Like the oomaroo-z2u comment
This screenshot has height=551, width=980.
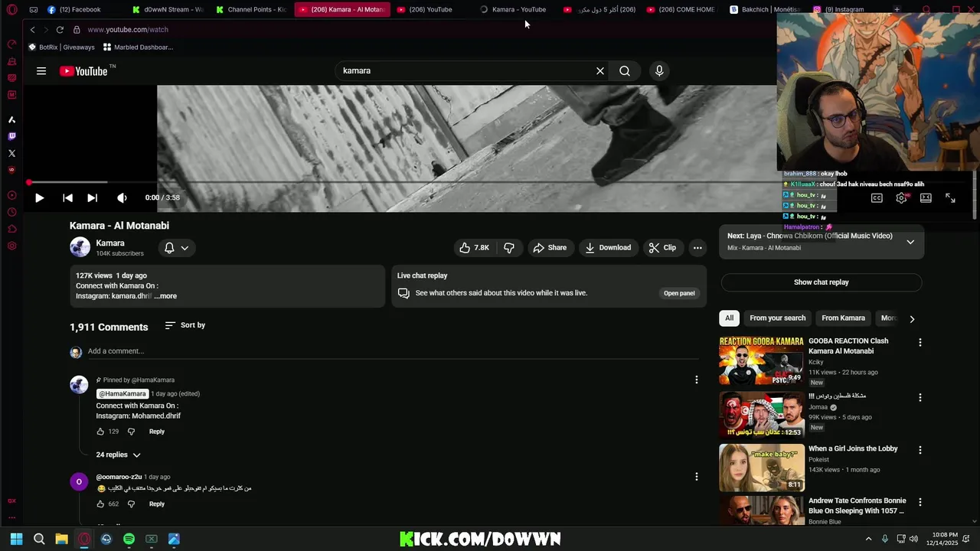pos(100,504)
